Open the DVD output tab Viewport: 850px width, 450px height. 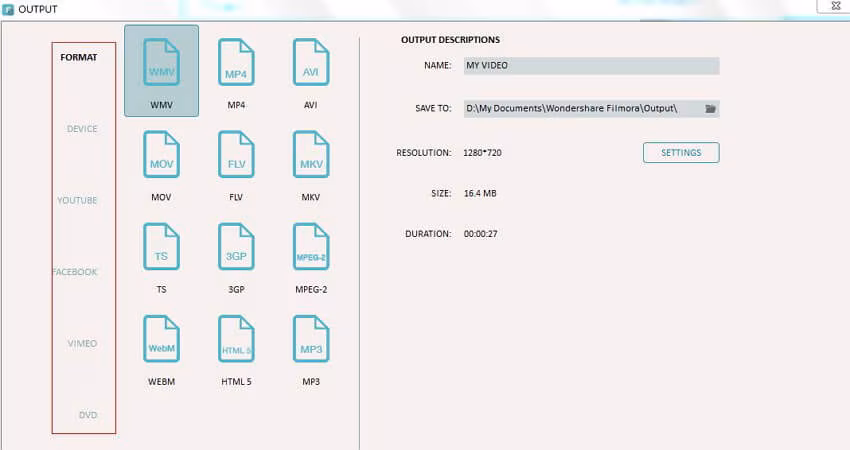(88, 415)
